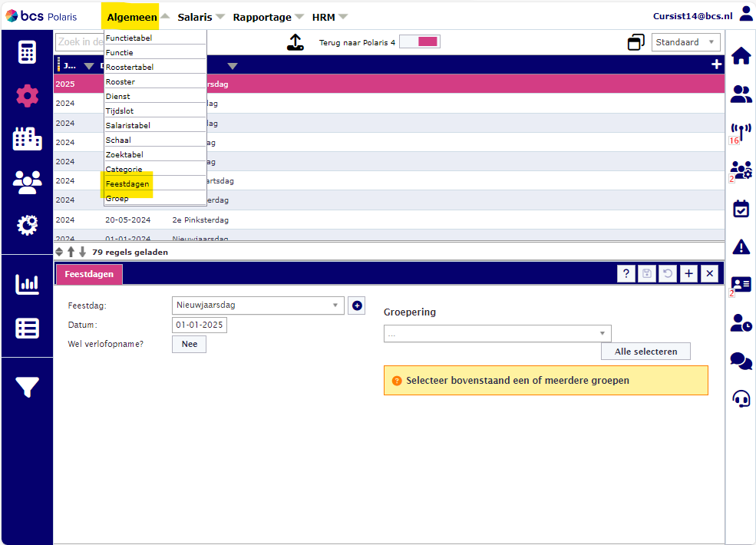Switch to the Feestdagen tab

(89, 274)
